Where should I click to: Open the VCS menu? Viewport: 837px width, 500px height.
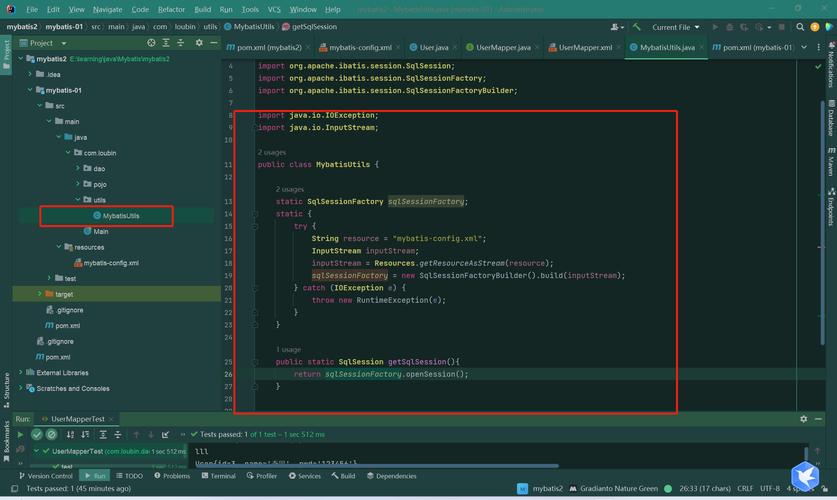coord(274,10)
